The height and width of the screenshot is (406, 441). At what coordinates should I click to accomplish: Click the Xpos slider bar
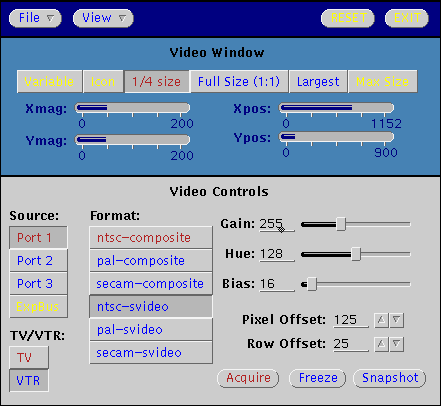click(x=336, y=108)
